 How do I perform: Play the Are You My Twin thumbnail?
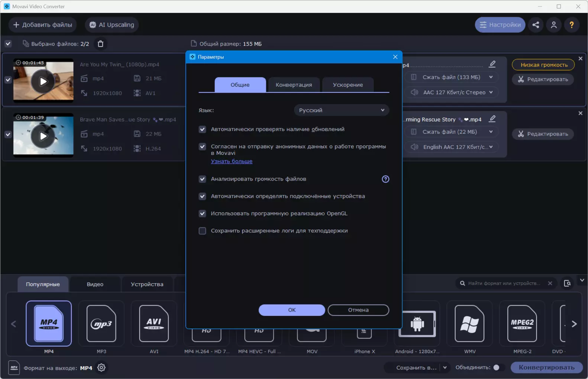[43, 81]
